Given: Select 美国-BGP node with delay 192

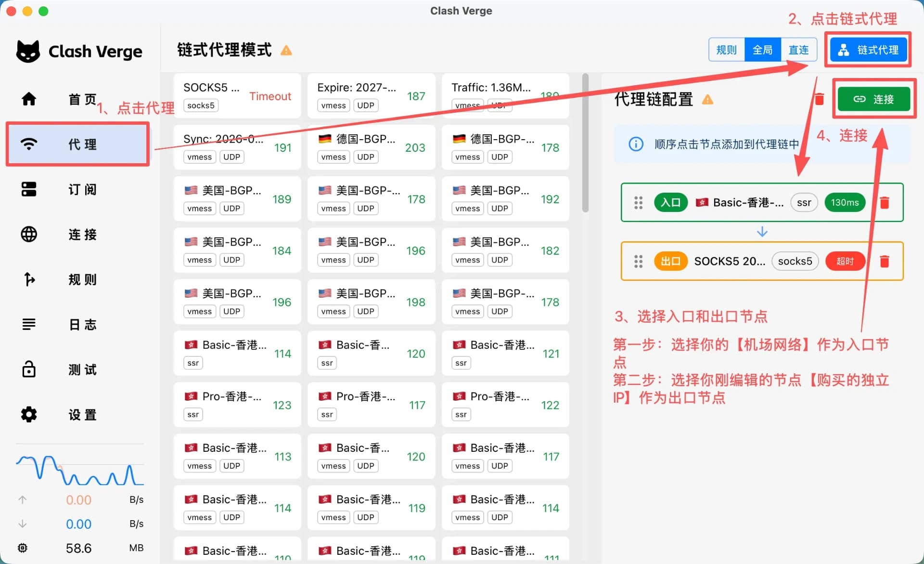Looking at the screenshot, I should (505, 199).
